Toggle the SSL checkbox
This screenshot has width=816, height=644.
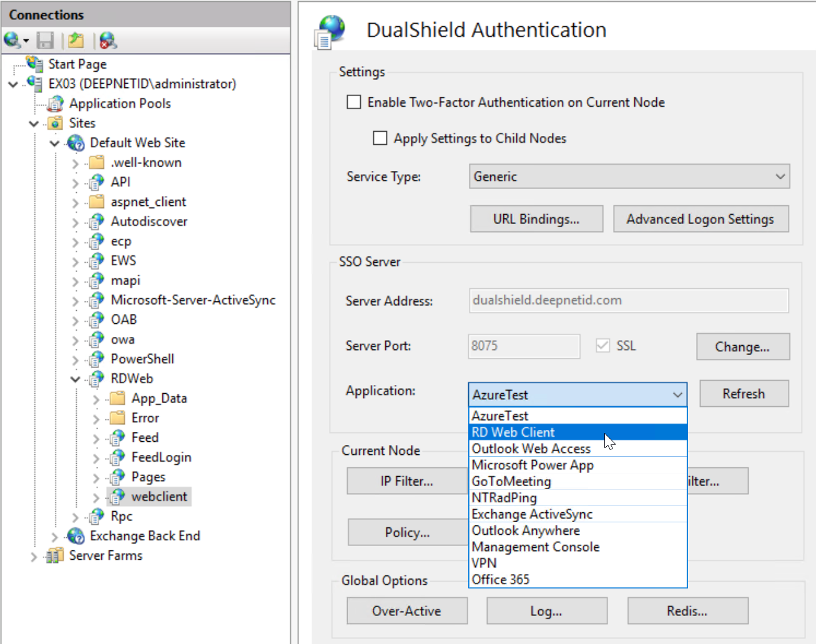[x=602, y=346]
